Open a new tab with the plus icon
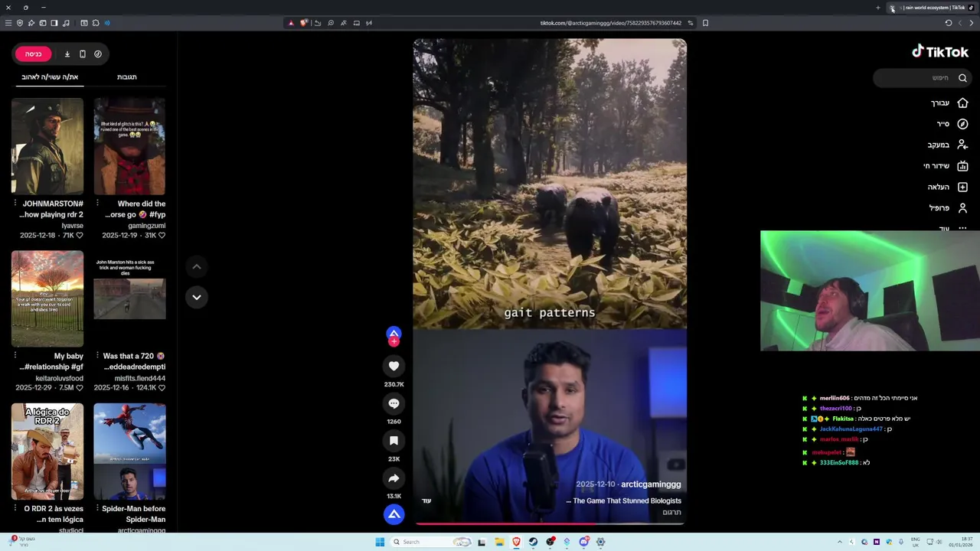Screen dimensions: 980x551 coord(878,8)
